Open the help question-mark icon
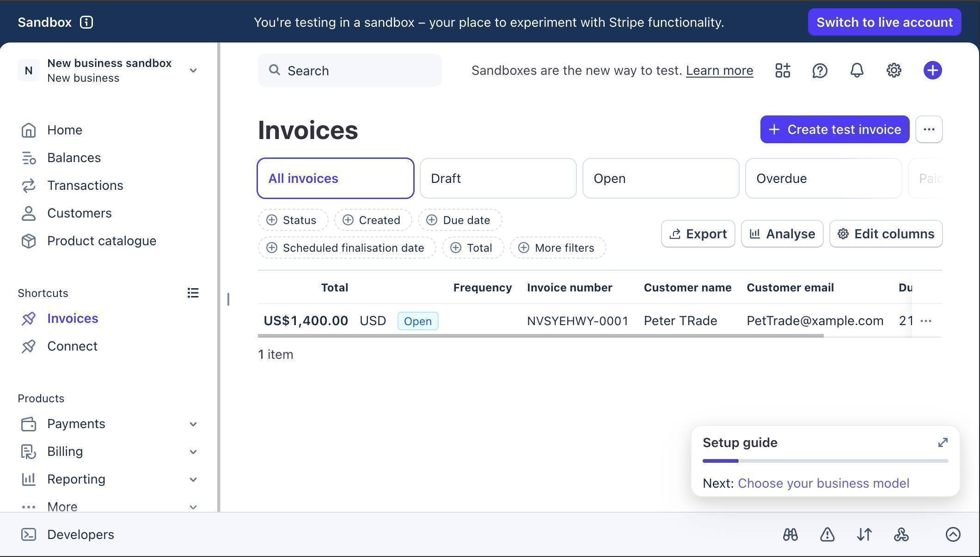This screenshot has width=980, height=557. click(819, 70)
